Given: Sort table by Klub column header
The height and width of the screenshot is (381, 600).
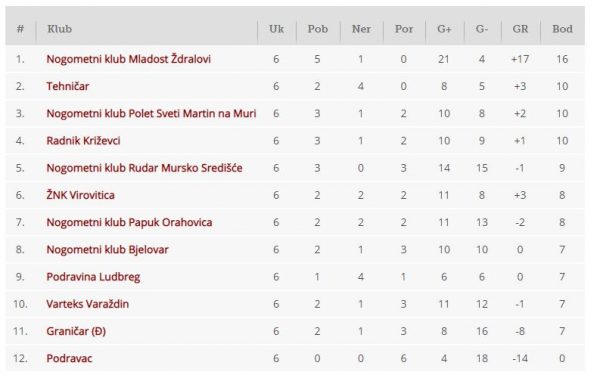Looking at the screenshot, I should [59, 29].
